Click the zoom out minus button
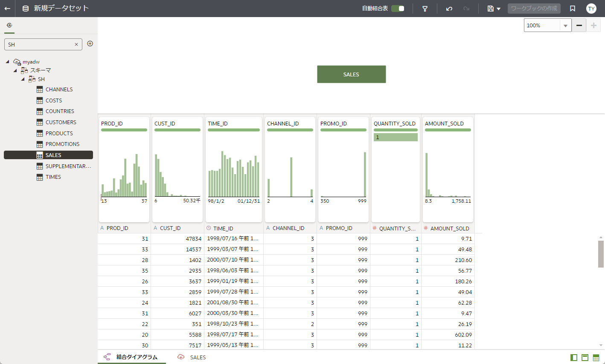 pyautogui.click(x=579, y=26)
